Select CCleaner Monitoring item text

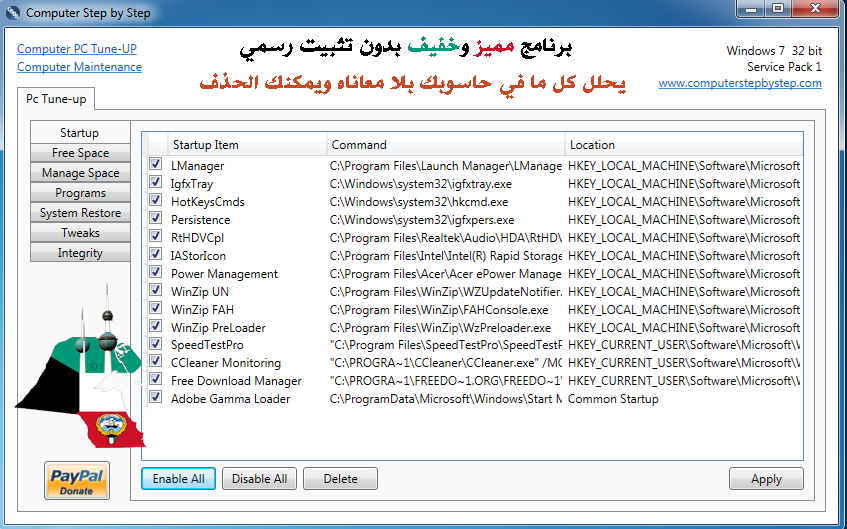pyautogui.click(x=226, y=363)
